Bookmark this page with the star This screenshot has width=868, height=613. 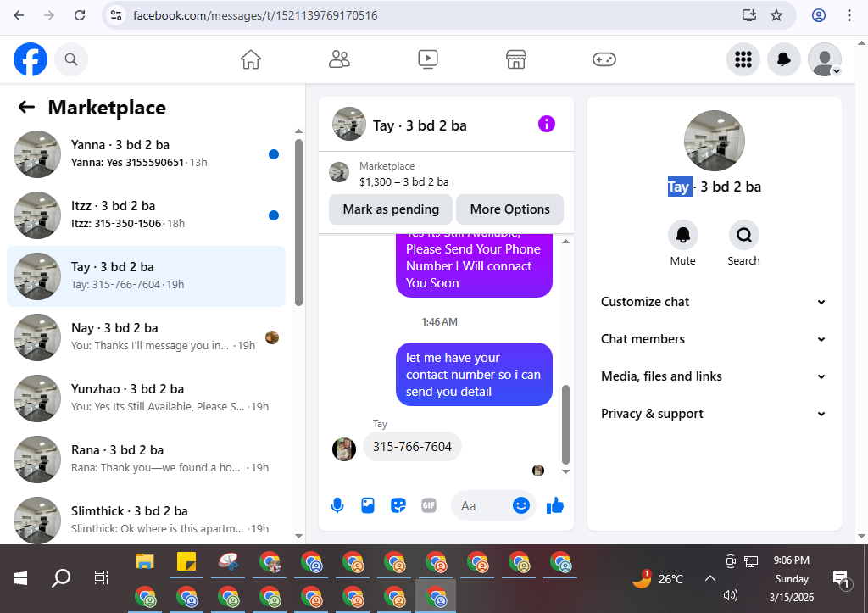pos(776,15)
